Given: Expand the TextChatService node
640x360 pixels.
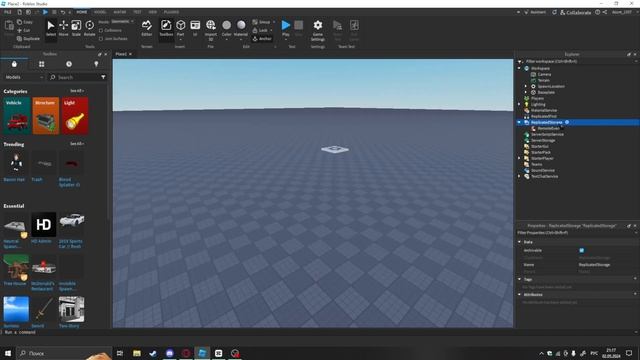Looking at the screenshot, I should (x=519, y=176).
